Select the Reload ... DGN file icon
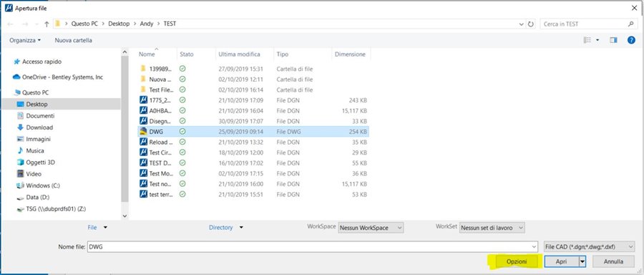This screenshot has width=644, height=275. coord(143,142)
